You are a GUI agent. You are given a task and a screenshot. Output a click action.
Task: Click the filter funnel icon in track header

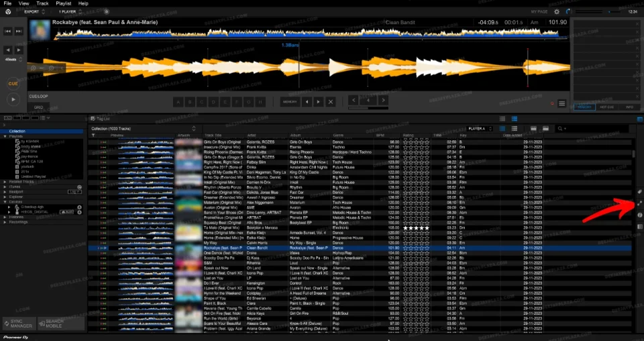coord(93,136)
